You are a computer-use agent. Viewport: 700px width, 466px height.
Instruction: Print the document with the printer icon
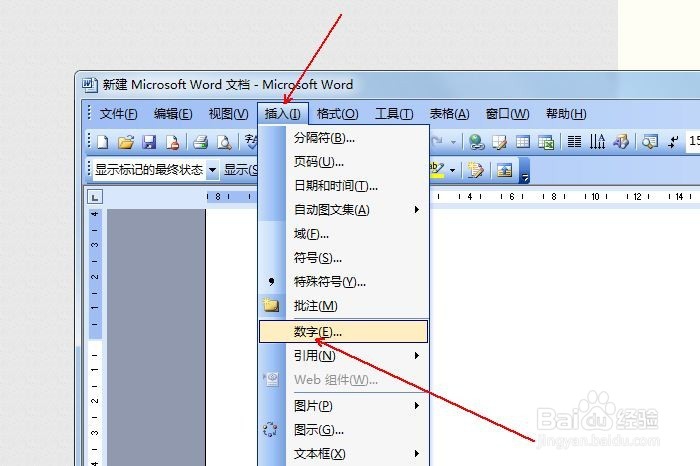click(x=200, y=142)
